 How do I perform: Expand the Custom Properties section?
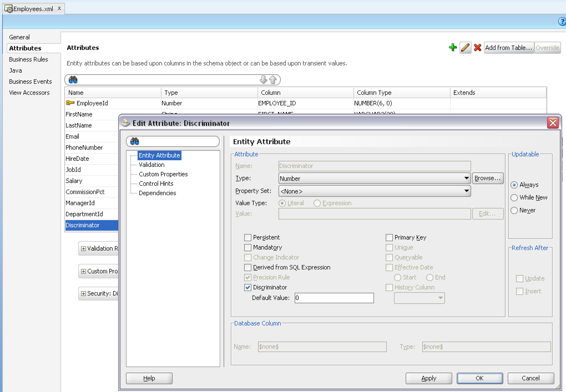coord(83,271)
